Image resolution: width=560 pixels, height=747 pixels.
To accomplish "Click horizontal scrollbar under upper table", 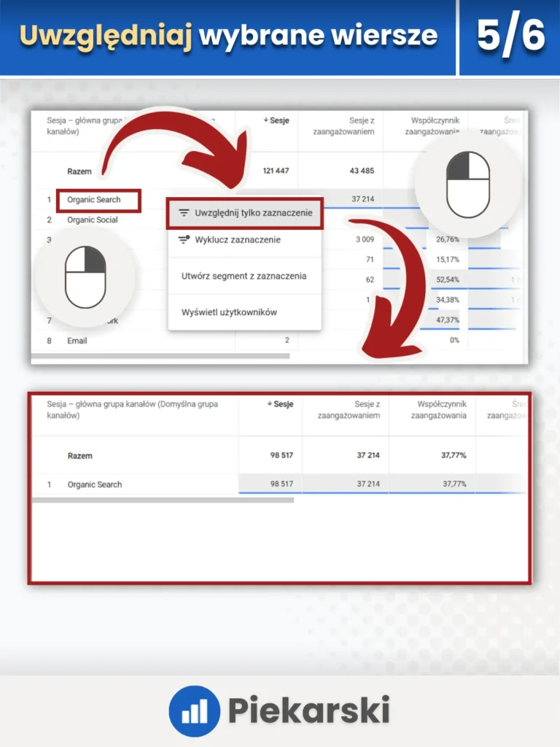I will pyautogui.click(x=160, y=356).
